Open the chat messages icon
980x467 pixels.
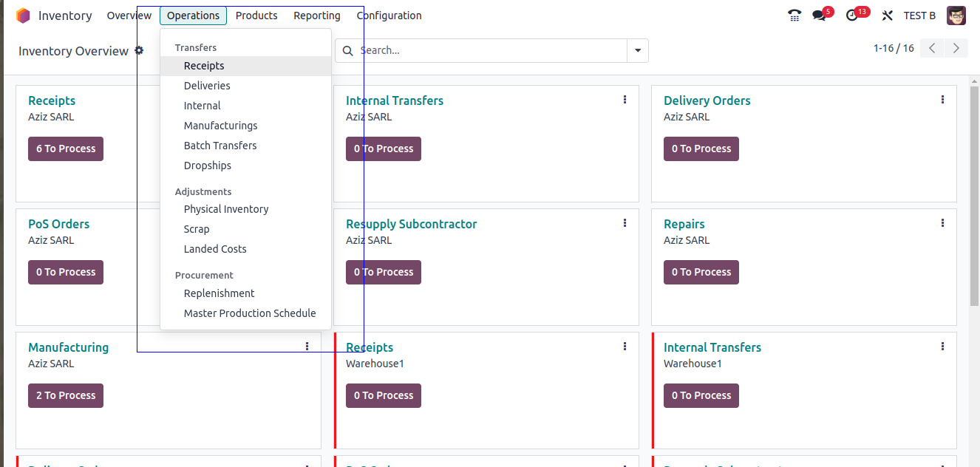click(x=819, y=16)
